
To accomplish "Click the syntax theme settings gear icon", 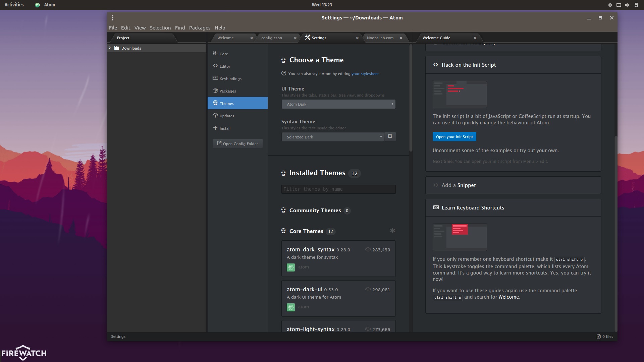I will pyautogui.click(x=390, y=136).
